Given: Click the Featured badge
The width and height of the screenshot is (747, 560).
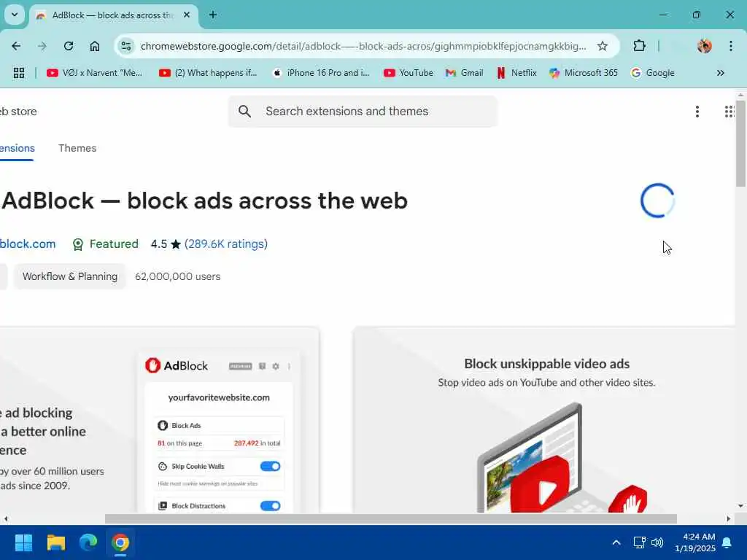Looking at the screenshot, I should (105, 244).
